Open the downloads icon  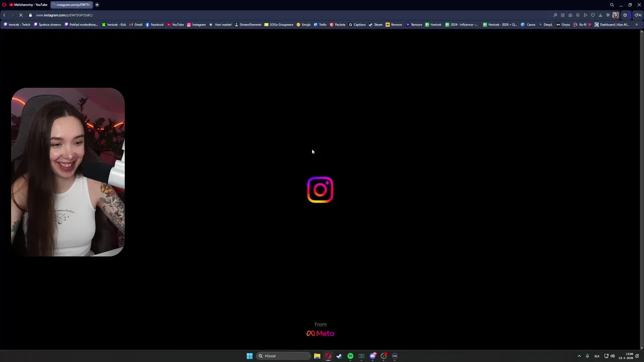(x=600, y=15)
